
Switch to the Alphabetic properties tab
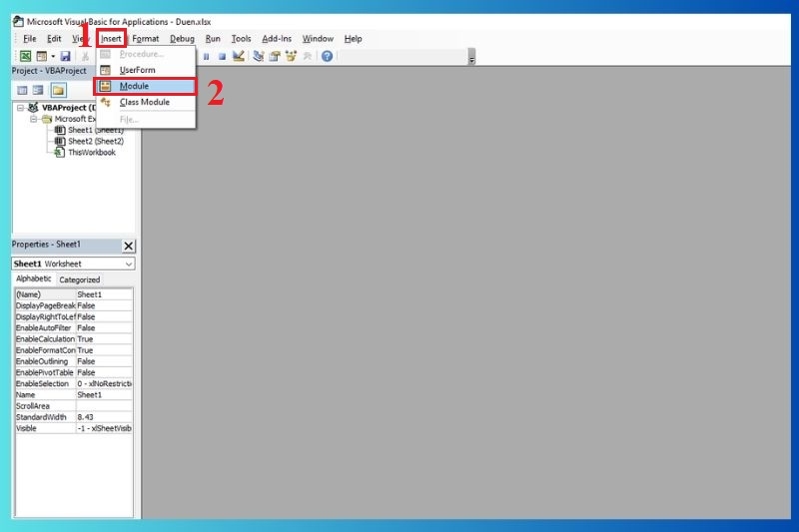point(34,279)
